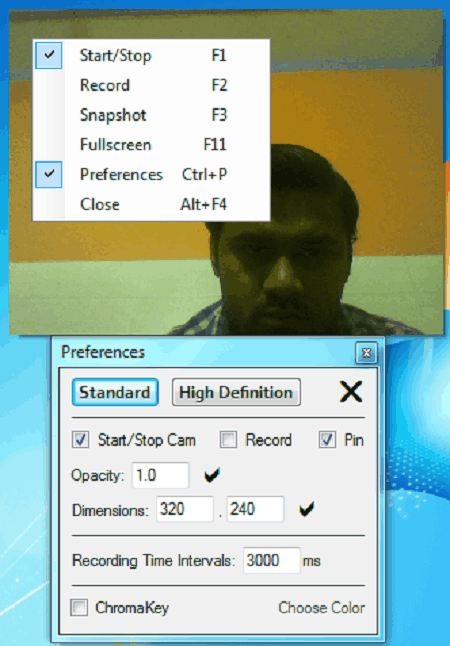Choose Record from the context menu

click(x=152, y=85)
